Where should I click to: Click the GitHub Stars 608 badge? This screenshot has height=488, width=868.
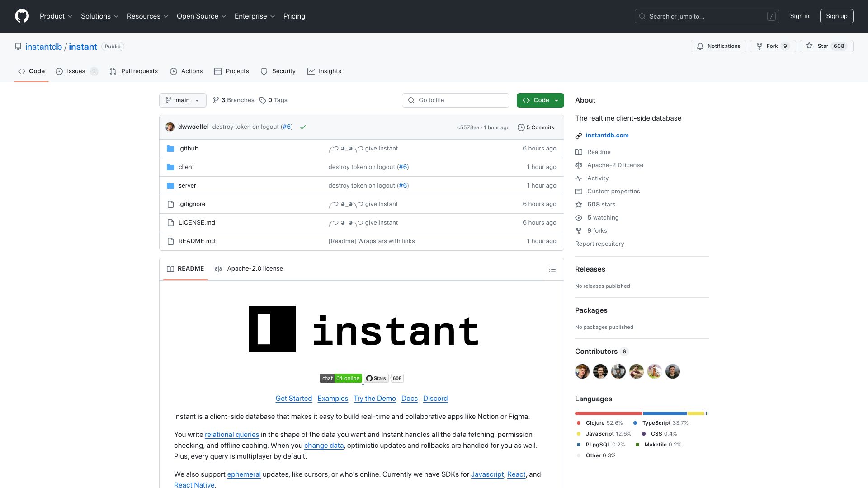384,378
